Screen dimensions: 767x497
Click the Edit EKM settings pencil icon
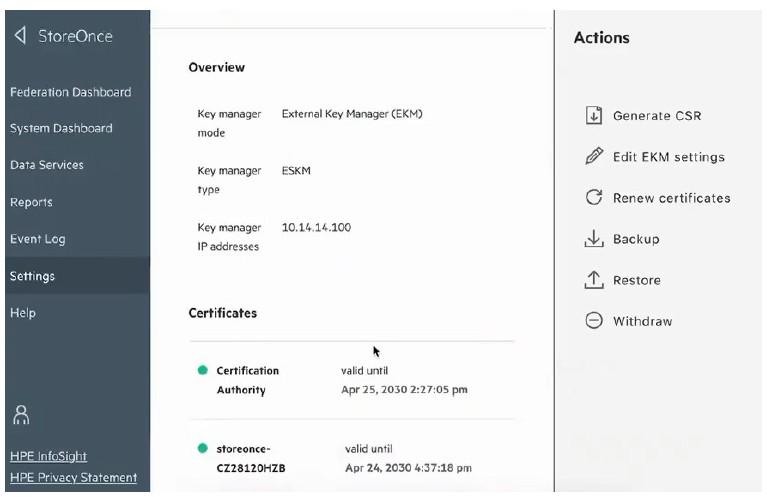coord(594,156)
